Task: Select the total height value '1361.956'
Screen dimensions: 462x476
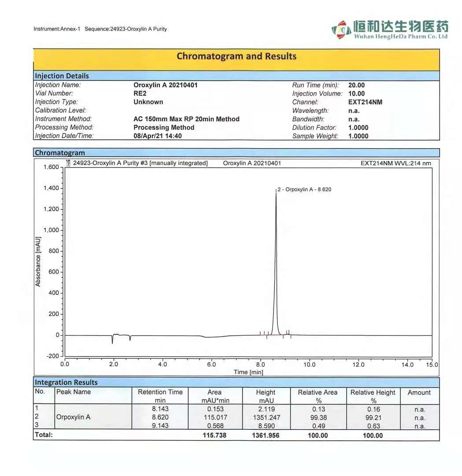Action: pyautogui.click(x=266, y=435)
